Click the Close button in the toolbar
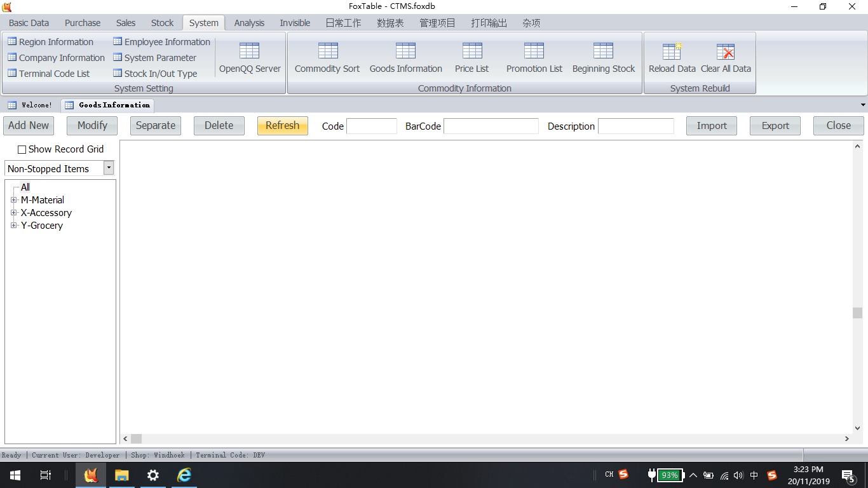 [839, 125]
